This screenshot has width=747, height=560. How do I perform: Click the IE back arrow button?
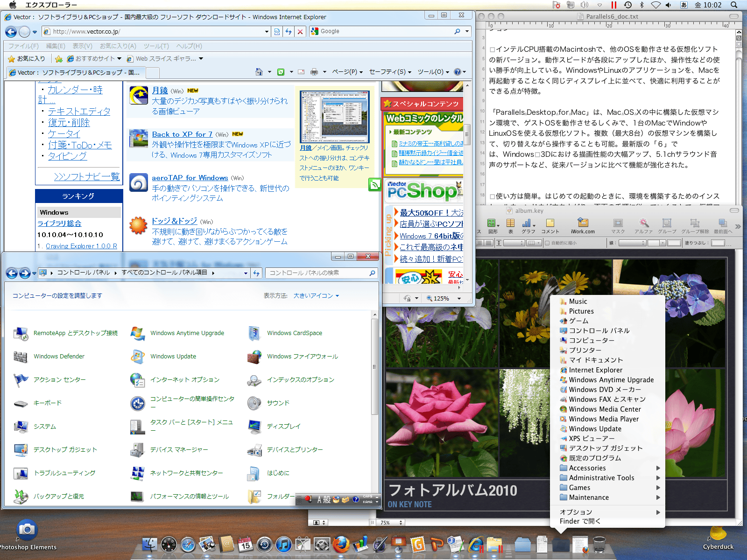coord(11,32)
